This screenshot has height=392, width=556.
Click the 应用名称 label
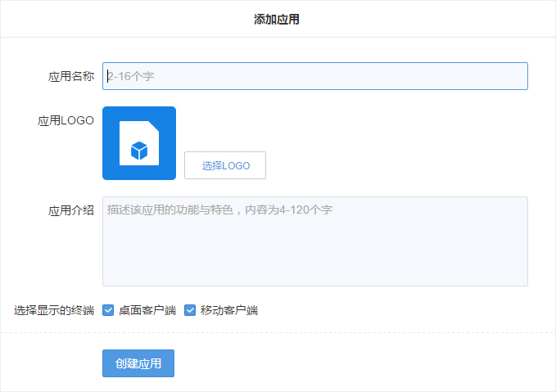[x=71, y=76]
